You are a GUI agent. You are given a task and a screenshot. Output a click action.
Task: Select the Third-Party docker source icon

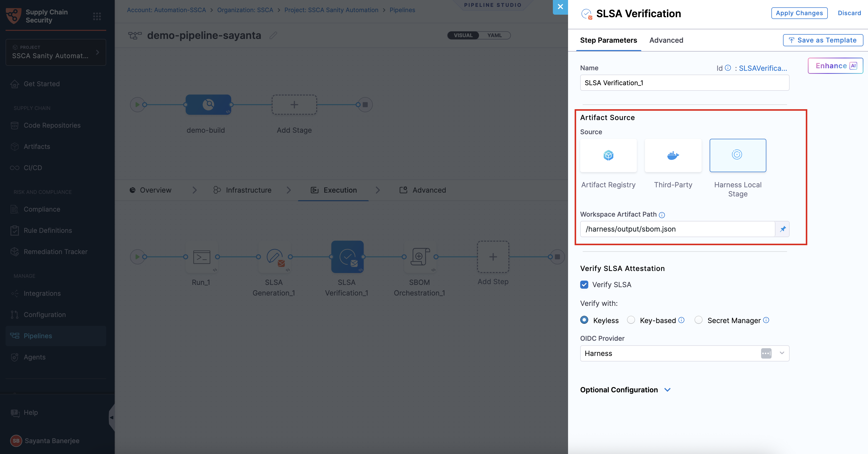point(673,156)
